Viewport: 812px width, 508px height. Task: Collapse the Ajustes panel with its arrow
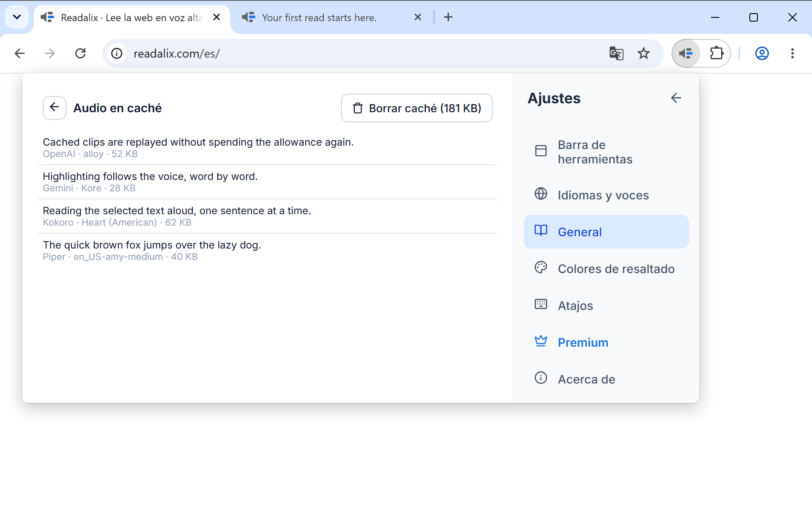point(676,98)
